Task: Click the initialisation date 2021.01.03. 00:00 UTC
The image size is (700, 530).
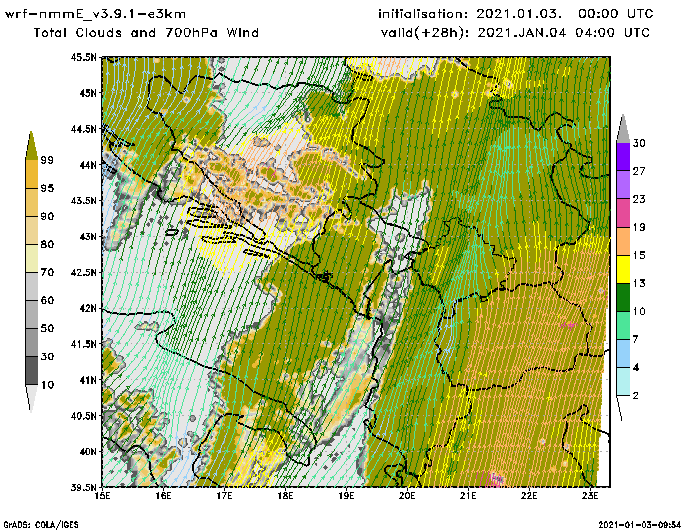Action: [x=565, y=14]
